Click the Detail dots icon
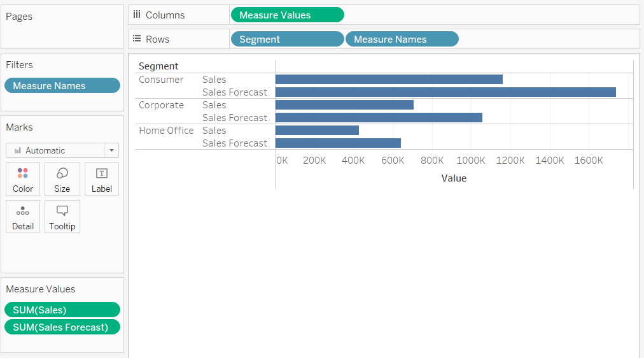The image size is (644, 358). 23,211
